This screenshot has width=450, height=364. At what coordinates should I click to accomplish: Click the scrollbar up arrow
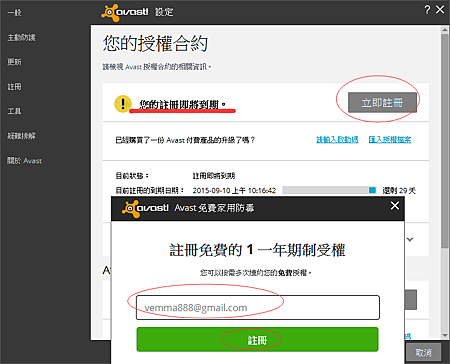445,30
